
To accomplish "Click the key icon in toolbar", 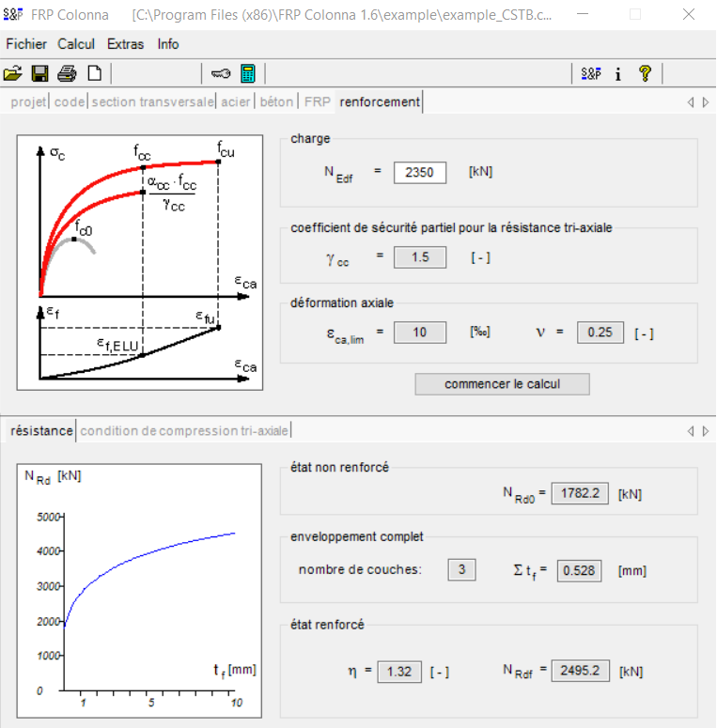I will (x=221, y=74).
